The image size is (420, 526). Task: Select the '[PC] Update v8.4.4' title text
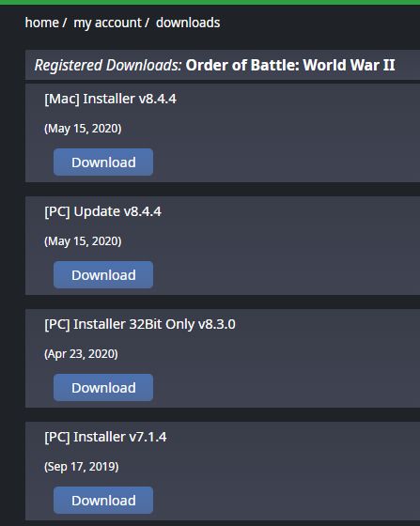tap(102, 211)
